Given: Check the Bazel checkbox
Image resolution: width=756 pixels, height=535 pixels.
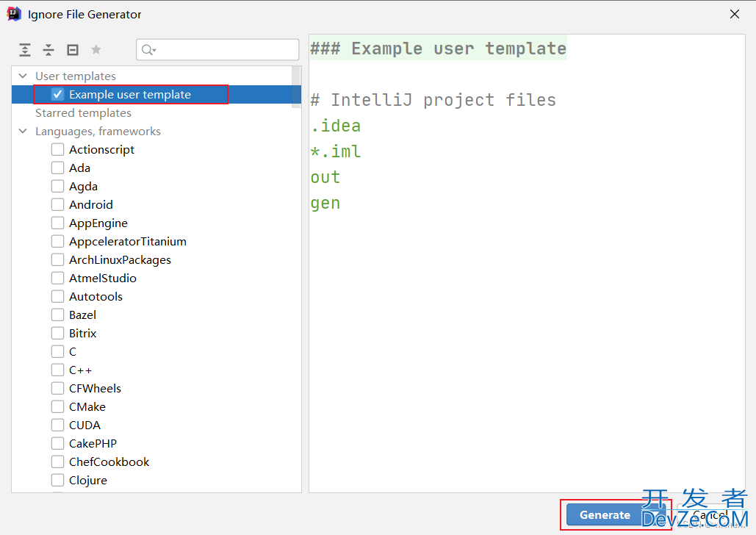Looking at the screenshot, I should (x=57, y=315).
